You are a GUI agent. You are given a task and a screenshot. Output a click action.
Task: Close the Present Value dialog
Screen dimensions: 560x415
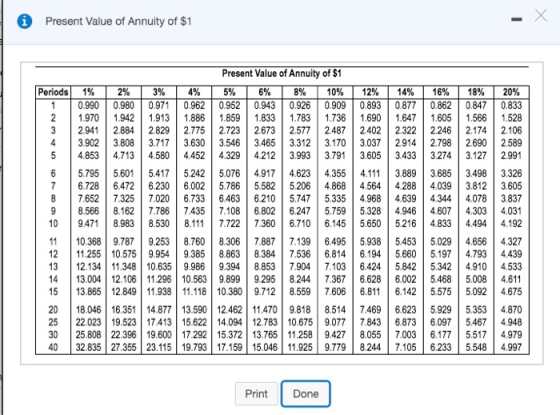point(541,16)
